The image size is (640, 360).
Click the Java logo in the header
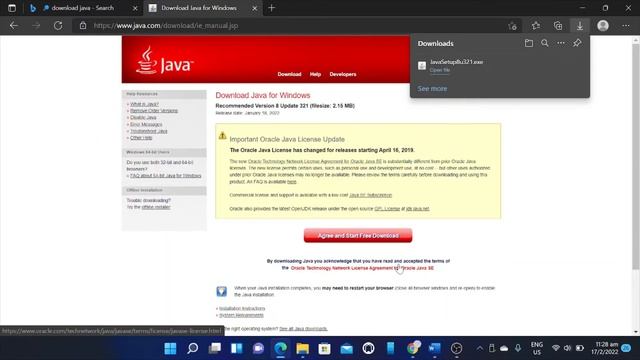tap(164, 60)
